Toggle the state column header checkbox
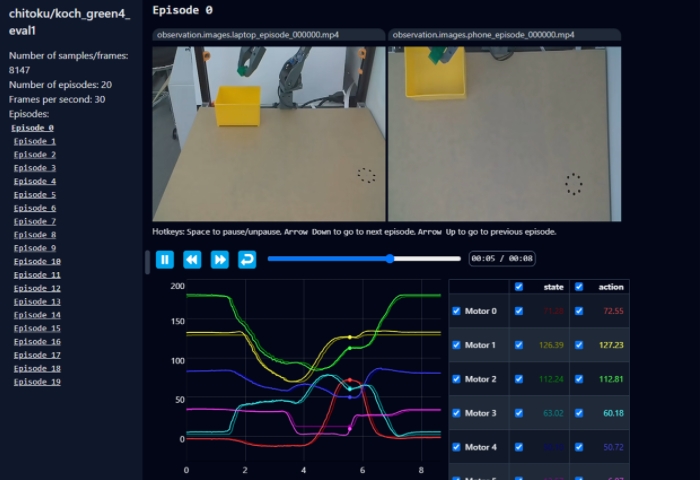Screen dimensions: 700x480 pyautogui.click(x=518, y=287)
